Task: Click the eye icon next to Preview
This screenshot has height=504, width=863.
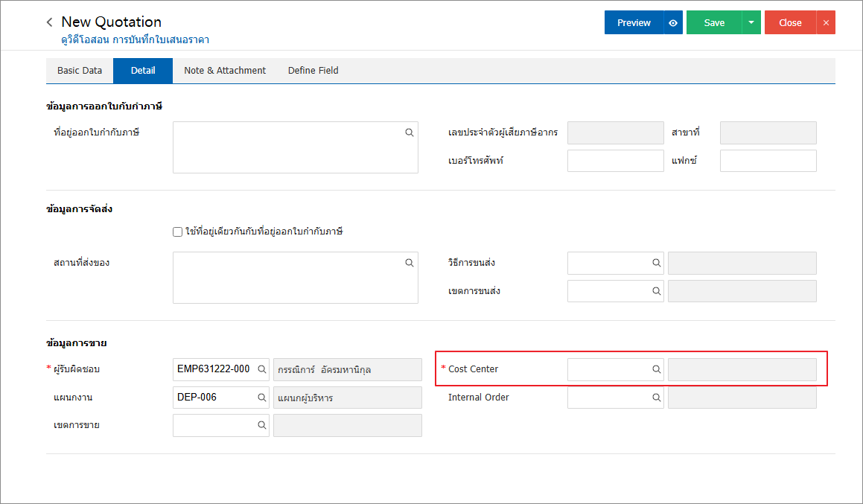Action: coord(673,23)
